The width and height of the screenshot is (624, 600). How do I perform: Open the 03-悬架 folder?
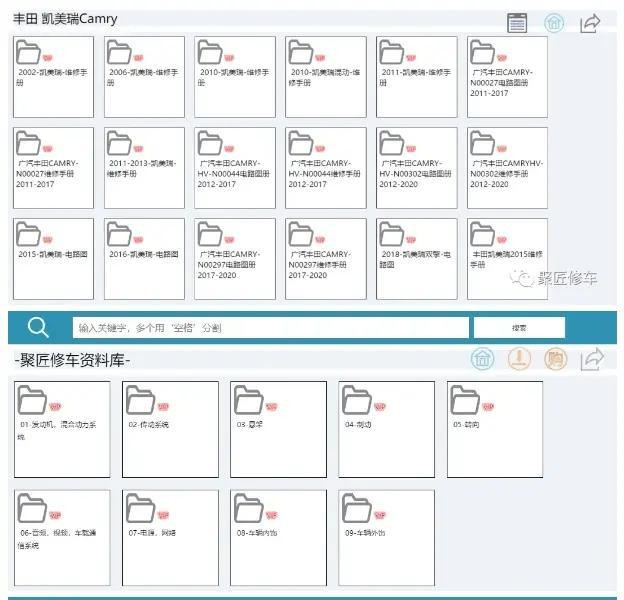click(279, 429)
